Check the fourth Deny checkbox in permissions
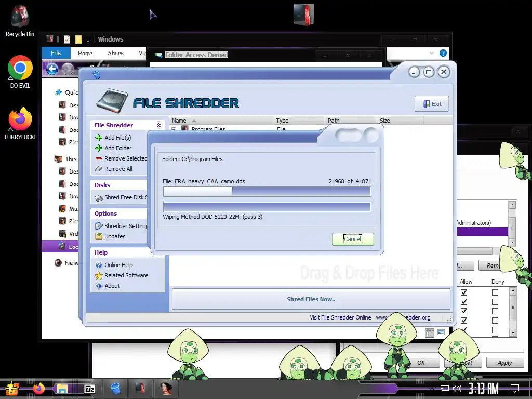Image resolution: width=532 pixels, height=399 pixels. tap(495, 320)
